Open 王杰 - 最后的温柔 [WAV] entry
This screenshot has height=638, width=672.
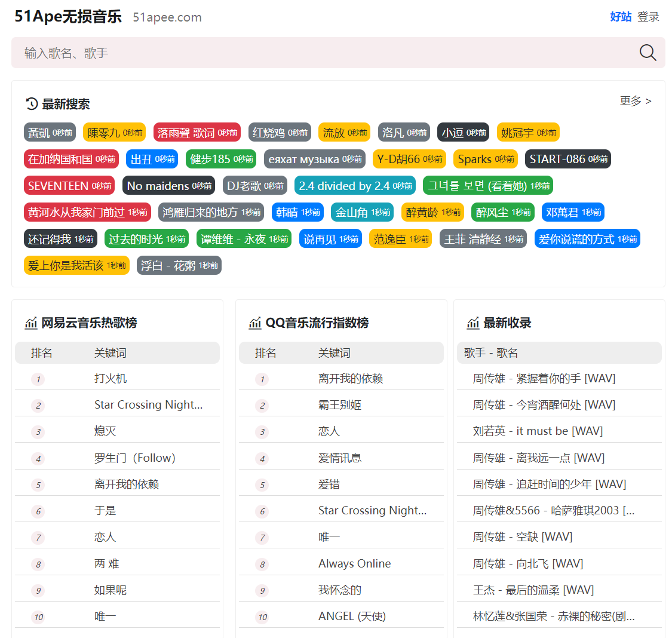pos(533,590)
